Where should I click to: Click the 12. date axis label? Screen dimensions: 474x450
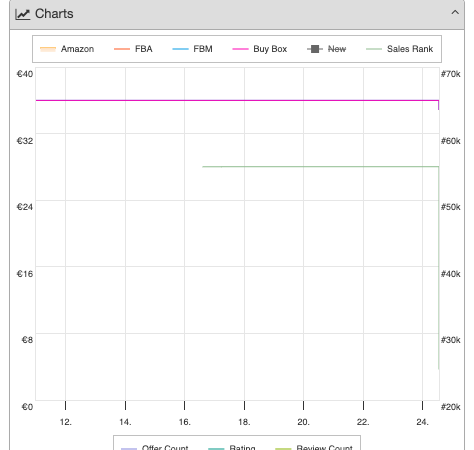tap(66, 422)
